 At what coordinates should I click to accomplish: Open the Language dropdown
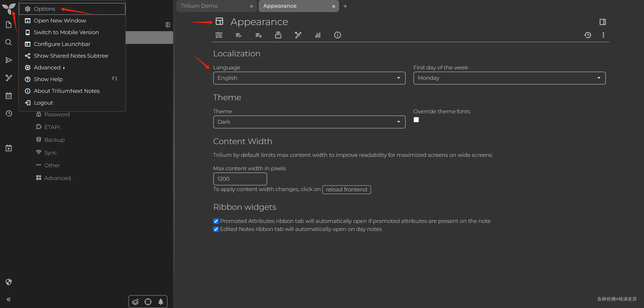coord(309,78)
